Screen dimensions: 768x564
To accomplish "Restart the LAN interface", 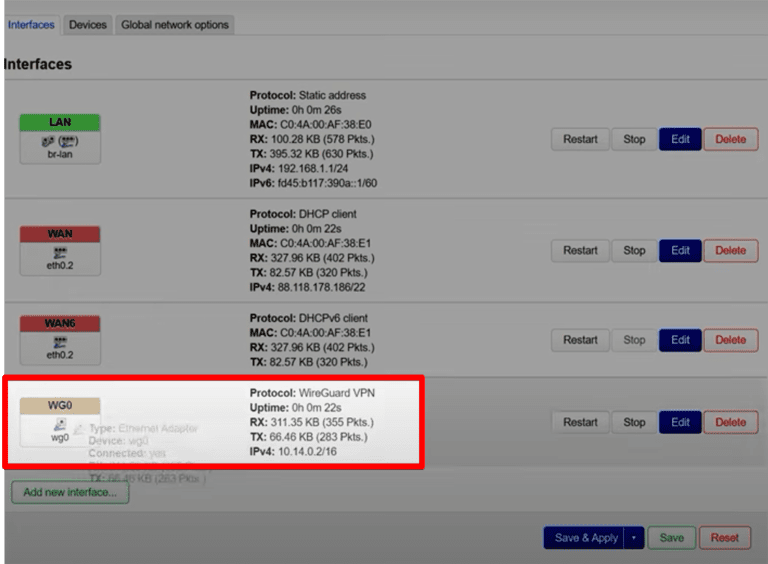I will click(x=580, y=140).
